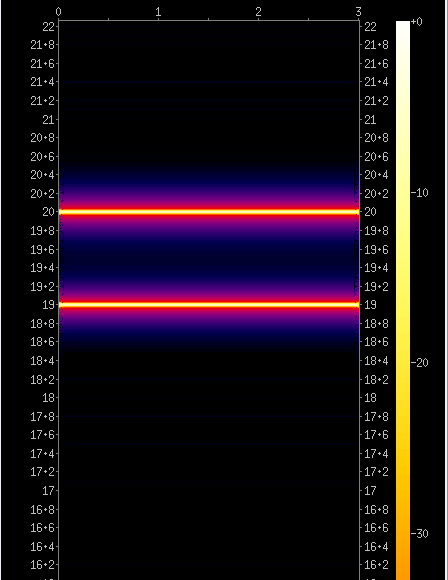The height and width of the screenshot is (580, 448).
Task: Click the bright 19 kHz tone line
Action: pyautogui.click(x=209, y=305)
